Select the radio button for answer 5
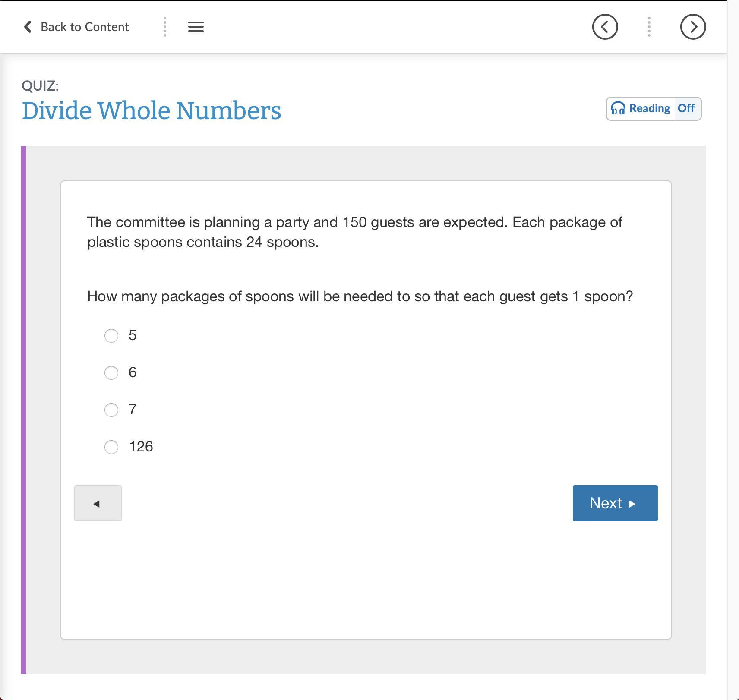 [x=111, y=335]
